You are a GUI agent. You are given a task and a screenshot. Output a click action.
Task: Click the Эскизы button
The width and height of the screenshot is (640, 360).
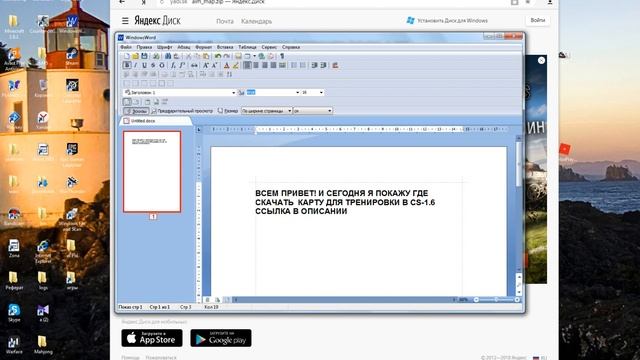pos(136,111)
